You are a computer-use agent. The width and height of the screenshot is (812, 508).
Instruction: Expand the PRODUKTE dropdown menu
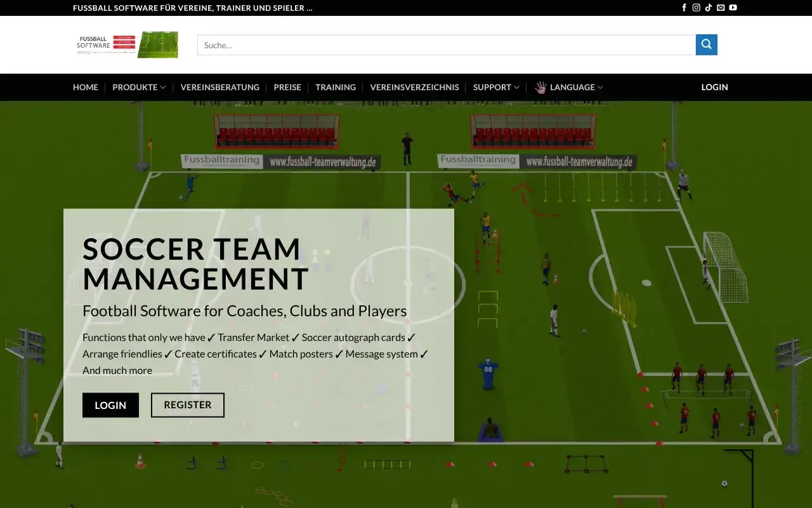pyautogui.click(x=138, y=87)
